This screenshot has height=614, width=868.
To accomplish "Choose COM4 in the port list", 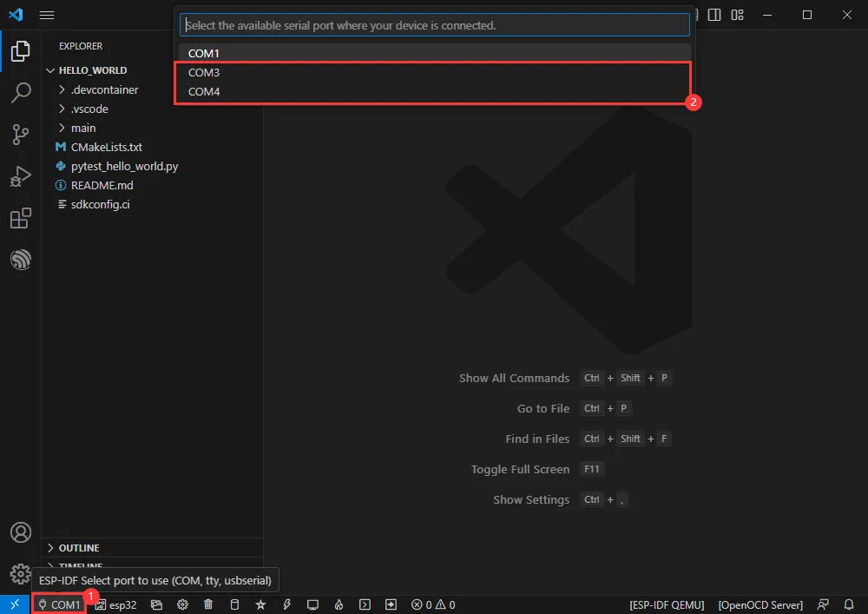I will coord(204,91).
